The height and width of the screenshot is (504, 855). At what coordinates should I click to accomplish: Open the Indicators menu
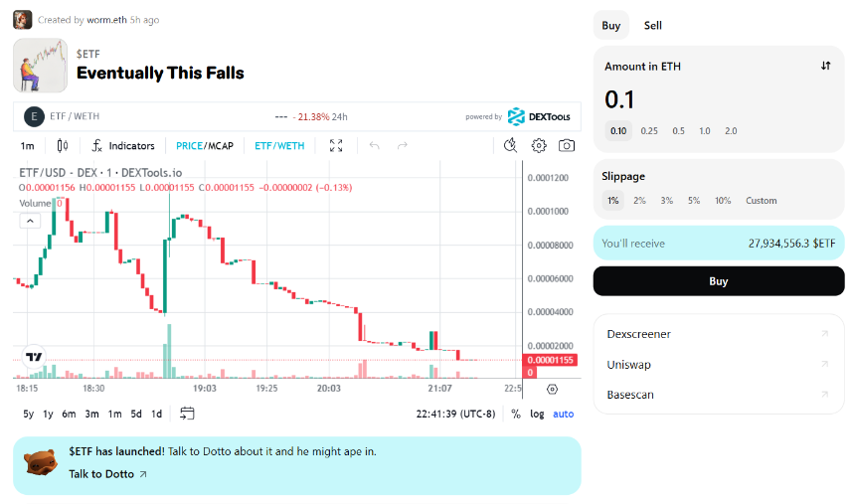123,146
